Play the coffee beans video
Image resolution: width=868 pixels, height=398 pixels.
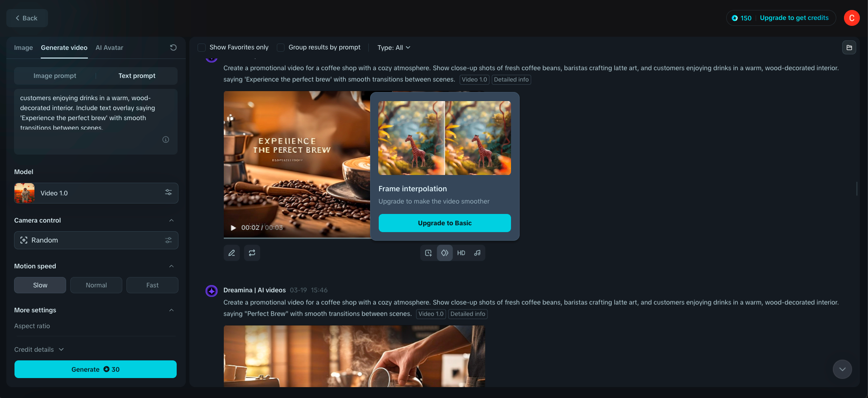tap(233, 228)
